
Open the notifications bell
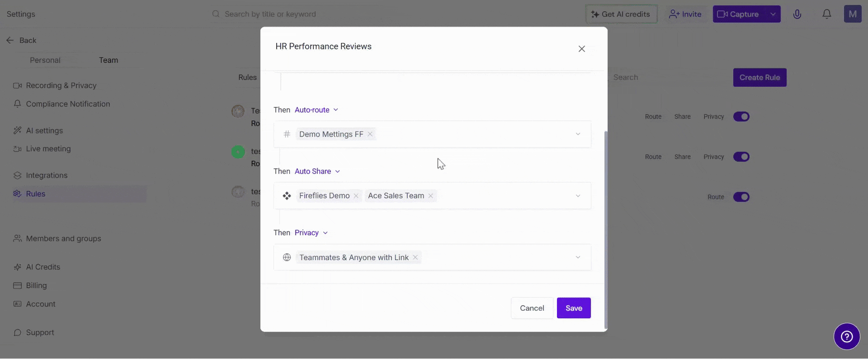click(826, 14)
